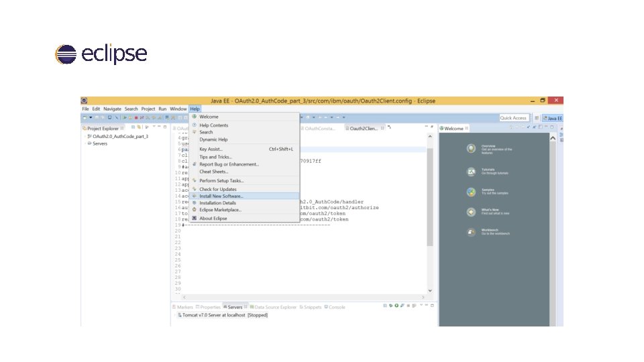Click Installation Details menu entry
This screenshot has width=644, height=362.
pos(244,202)
